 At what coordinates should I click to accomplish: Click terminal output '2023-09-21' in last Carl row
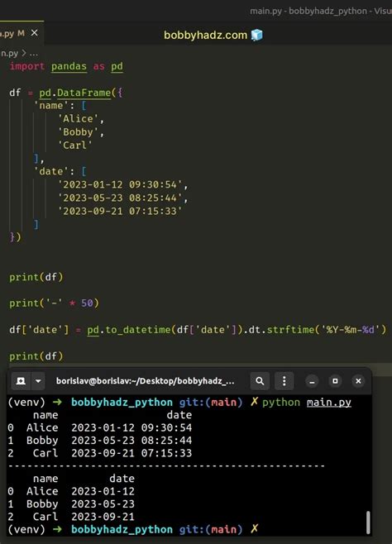[x=103, y=517]
